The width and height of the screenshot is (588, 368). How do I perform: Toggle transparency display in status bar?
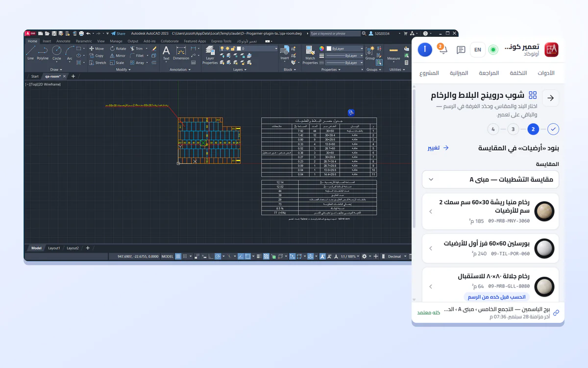(x=266, y=256)
